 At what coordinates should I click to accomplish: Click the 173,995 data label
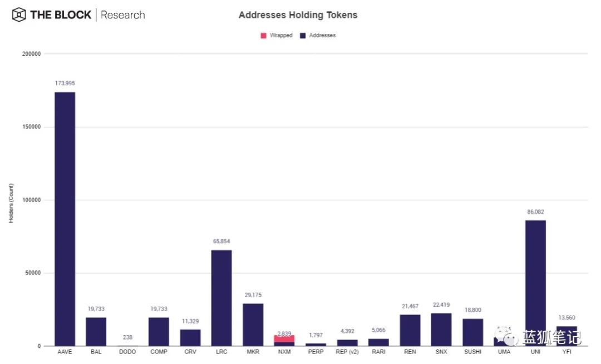pos(65,83)
